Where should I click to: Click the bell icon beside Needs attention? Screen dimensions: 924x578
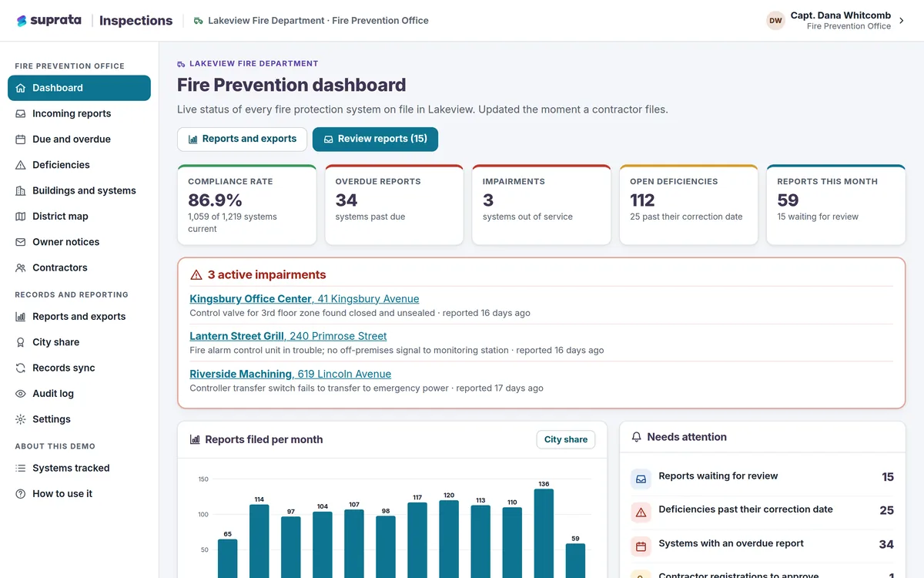(x=637, y=437)
